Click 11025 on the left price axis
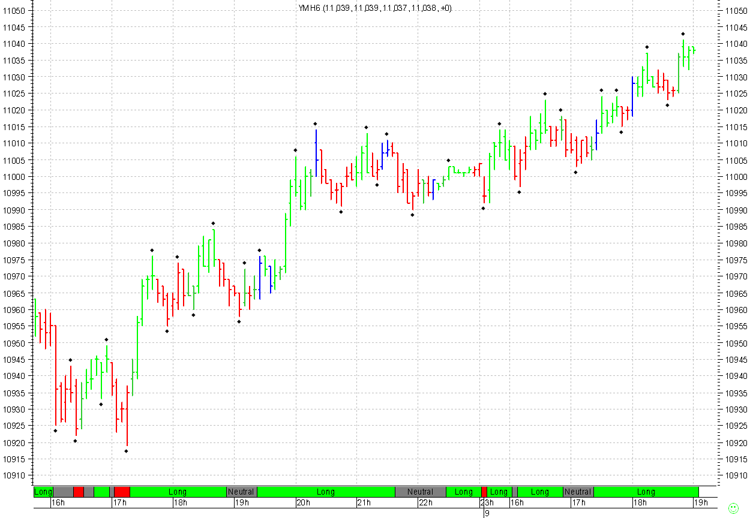This screenshot has width=750, height=518. [14, 93]
